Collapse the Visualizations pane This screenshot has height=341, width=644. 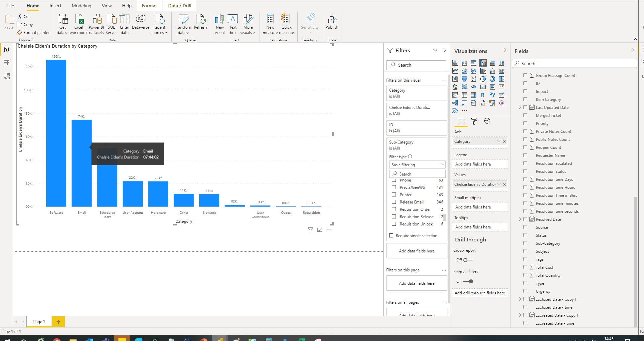[505, 51]
